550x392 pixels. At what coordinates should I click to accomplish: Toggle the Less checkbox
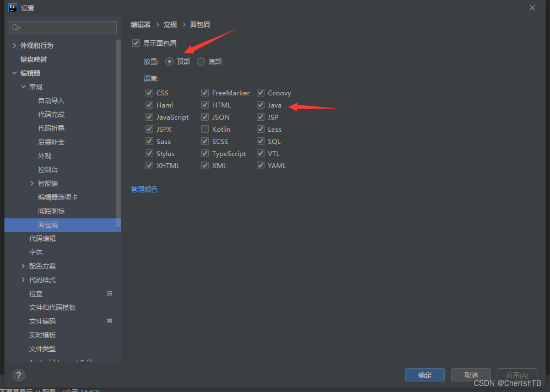click(x=261, y=129)
